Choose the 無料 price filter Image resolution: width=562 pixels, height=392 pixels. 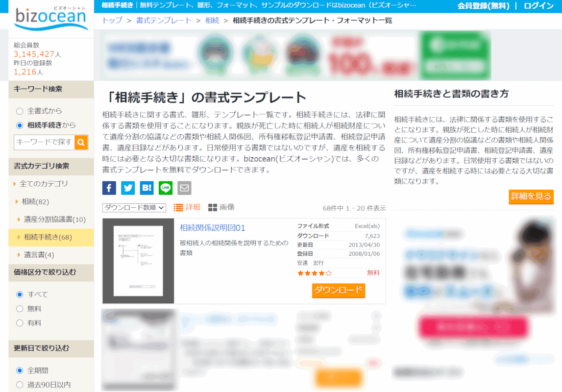[20, 309]
